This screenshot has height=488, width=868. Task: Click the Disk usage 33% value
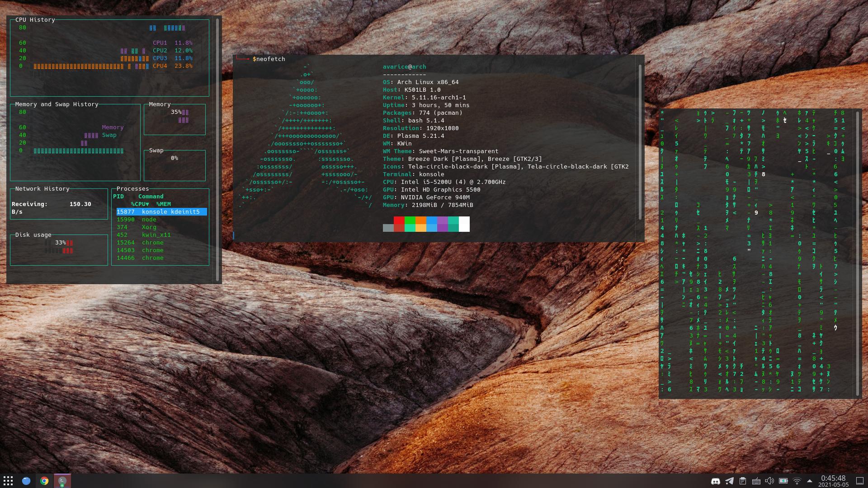pyautogui.click(x=61, y=243)
